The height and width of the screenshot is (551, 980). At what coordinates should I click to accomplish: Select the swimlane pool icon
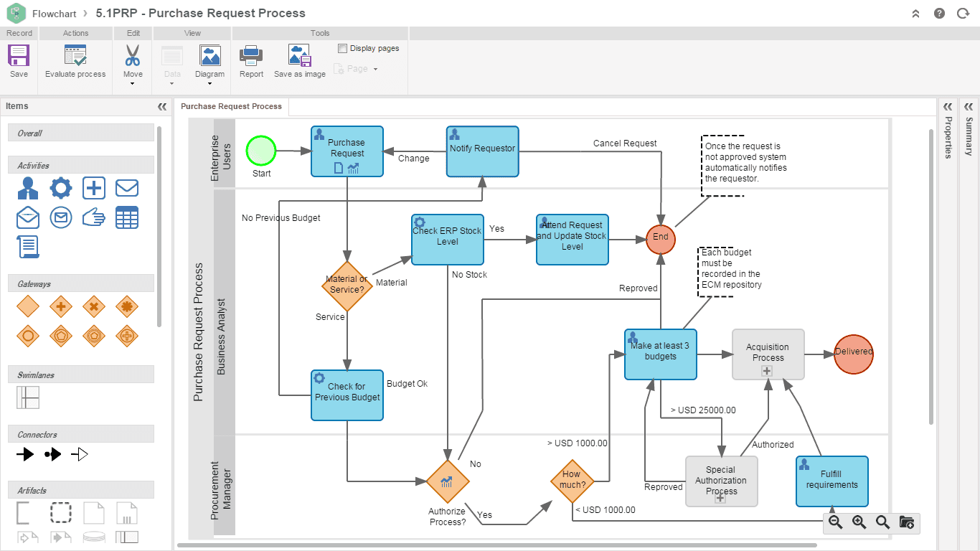pos(28,397)
